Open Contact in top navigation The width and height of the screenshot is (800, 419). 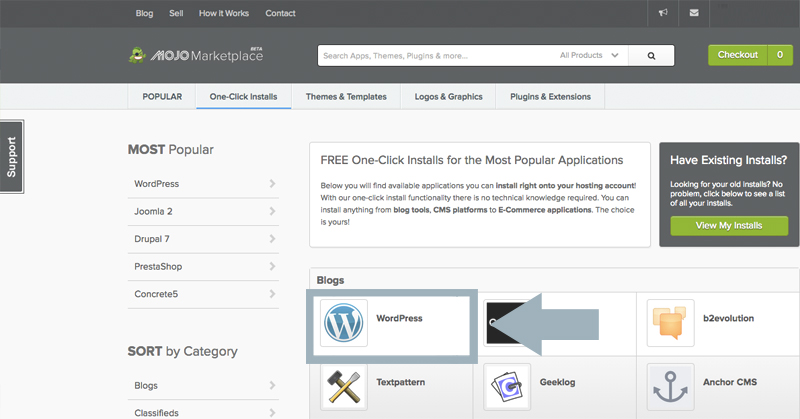point(280,13)
